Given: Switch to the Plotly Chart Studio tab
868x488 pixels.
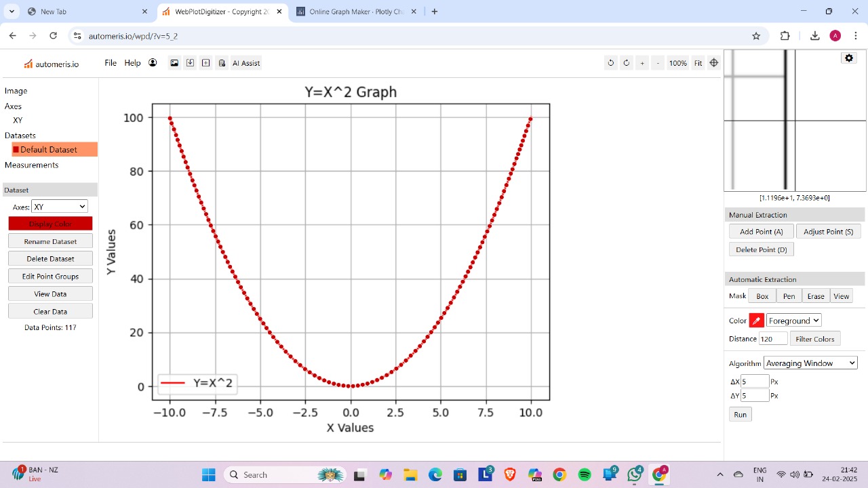Looking at the screenshot, I should (353, 11).
